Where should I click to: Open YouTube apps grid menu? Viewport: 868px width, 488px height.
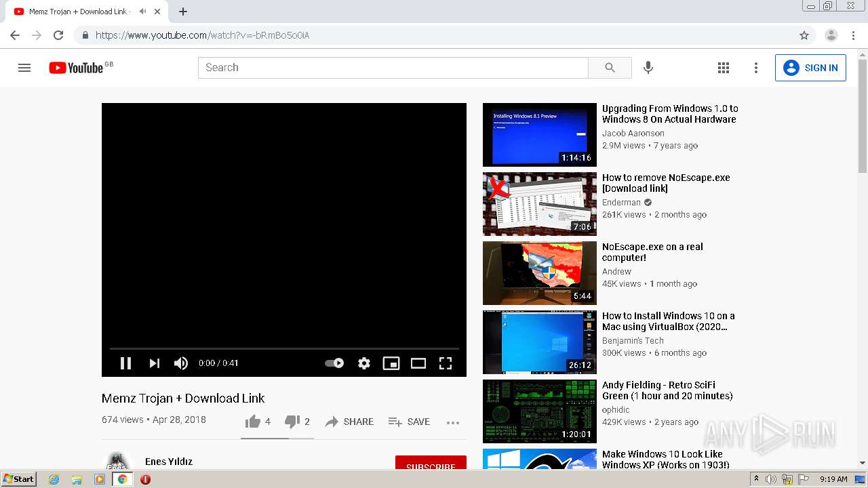tap(724, 68)
